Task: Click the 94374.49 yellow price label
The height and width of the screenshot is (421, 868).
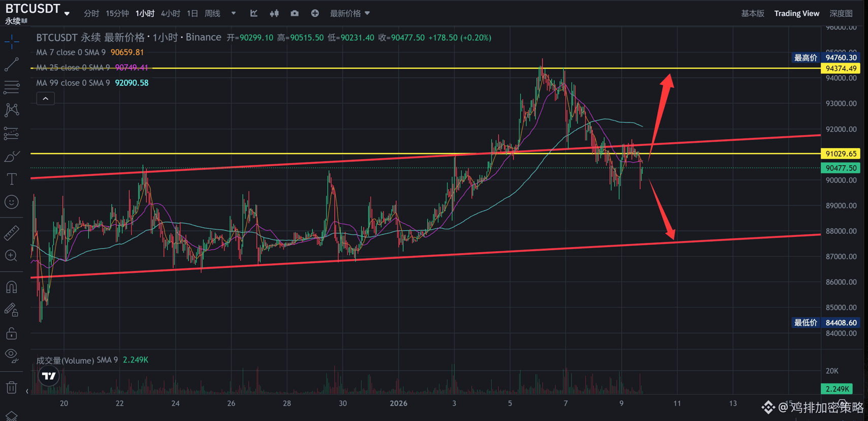Action: pos(841,69)
